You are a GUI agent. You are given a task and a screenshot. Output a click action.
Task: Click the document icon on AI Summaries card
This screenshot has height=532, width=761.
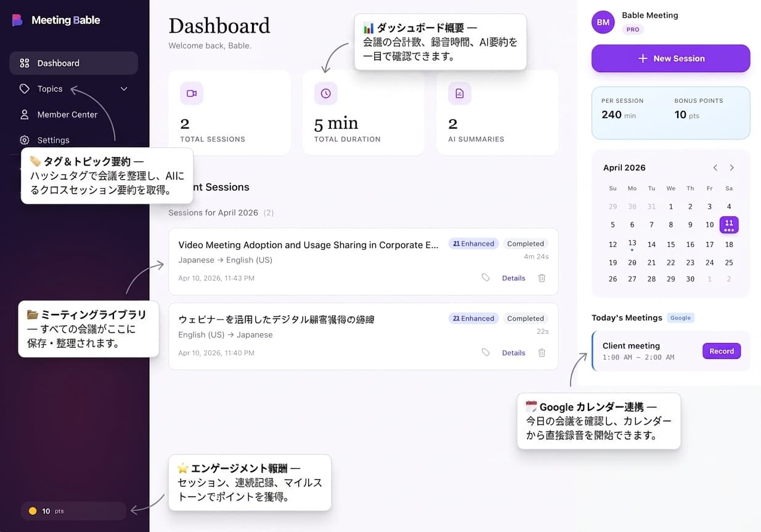pyautogui.click(x=459, y=93)
